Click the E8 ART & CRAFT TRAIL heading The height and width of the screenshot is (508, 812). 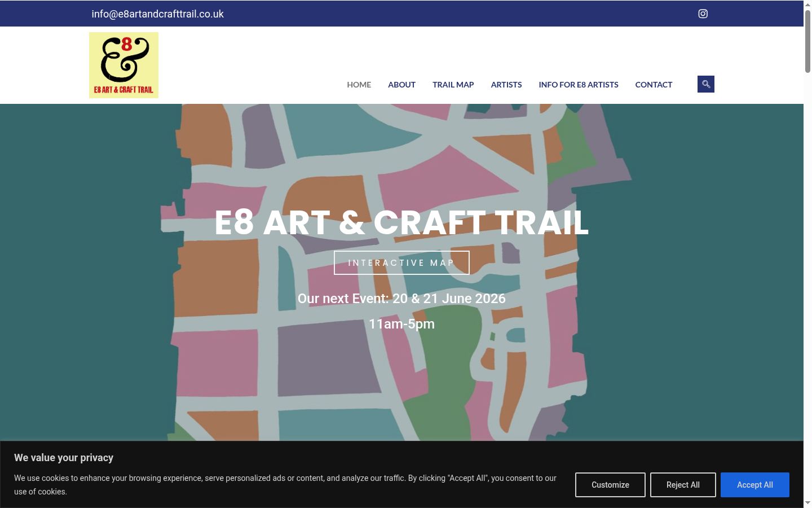(401, 222)
